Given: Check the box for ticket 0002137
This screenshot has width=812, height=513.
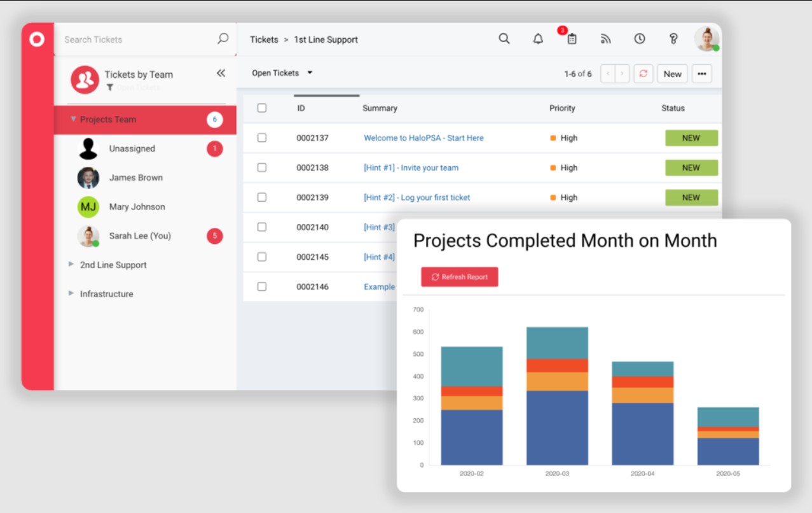Looking at the screenshot, I should (x=262, y=138).
